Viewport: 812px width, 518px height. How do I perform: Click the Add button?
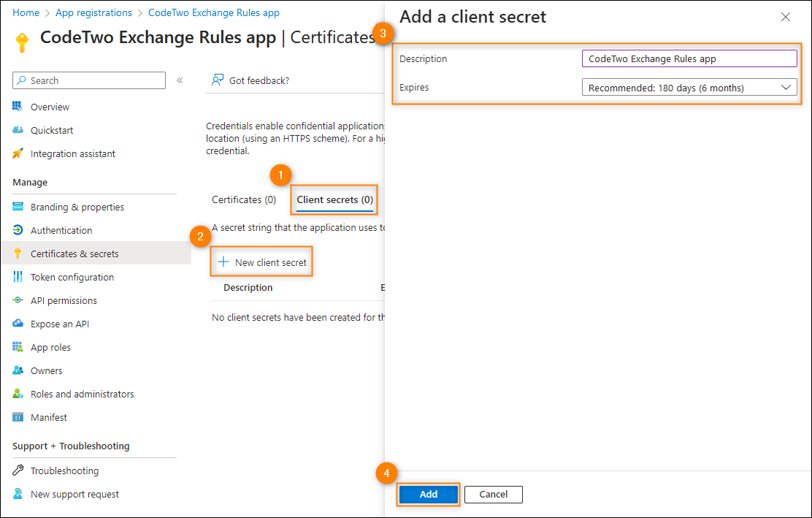tap(428, 494)
